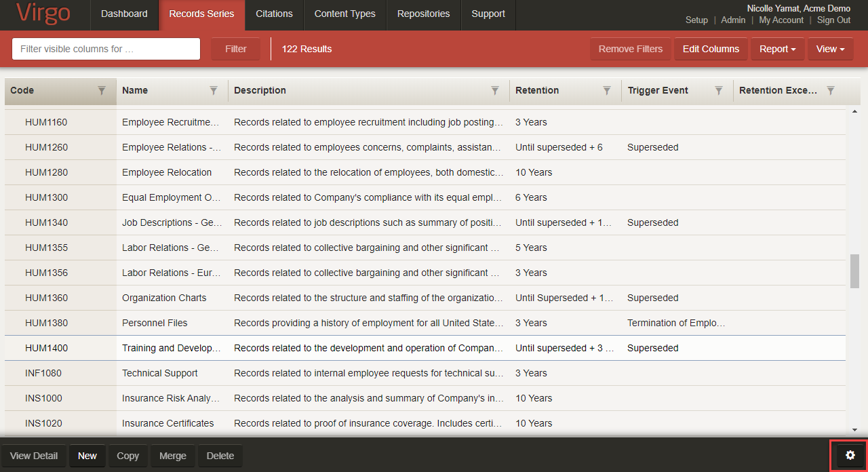Open the View dropdown menu
This screenshot has height=472, width=868.
[x=830, y=49]
